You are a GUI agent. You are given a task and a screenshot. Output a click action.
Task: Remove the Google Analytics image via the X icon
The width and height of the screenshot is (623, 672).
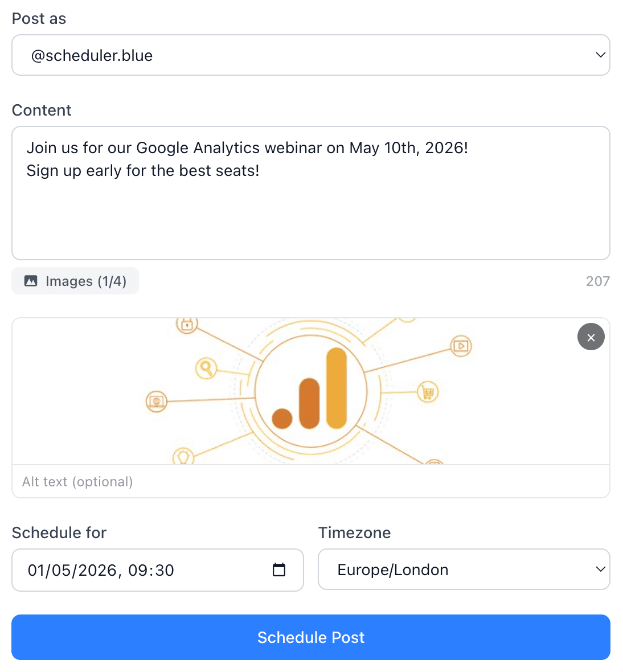(591, 337)
